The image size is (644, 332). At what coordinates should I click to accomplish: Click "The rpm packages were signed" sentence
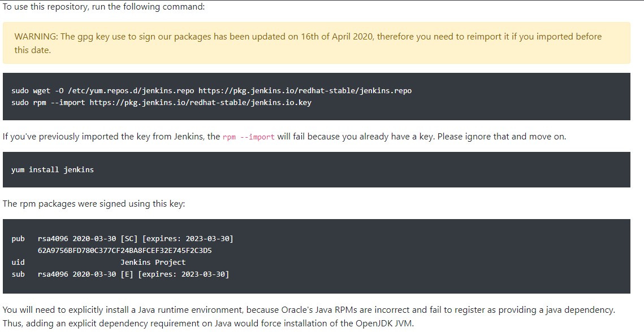(x=93, y=203)
